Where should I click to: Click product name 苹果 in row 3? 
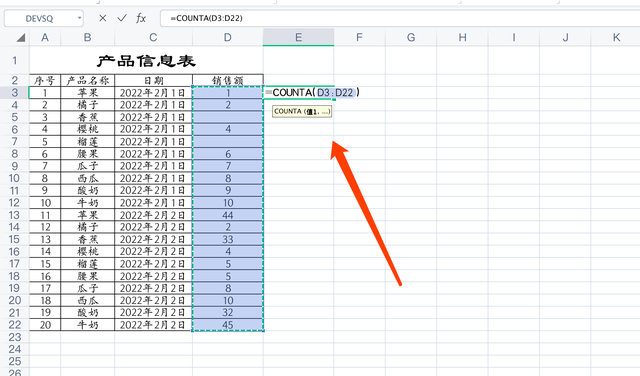(87, 93)
